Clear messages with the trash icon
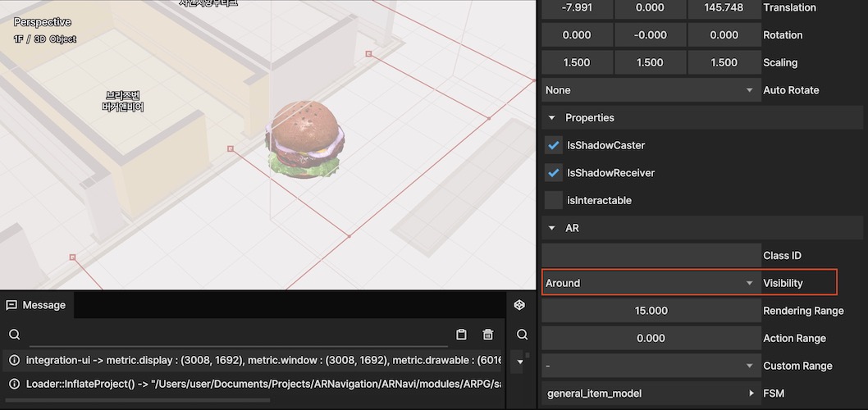This screenshot has width=868, height=410. click(x=488, y=335)
